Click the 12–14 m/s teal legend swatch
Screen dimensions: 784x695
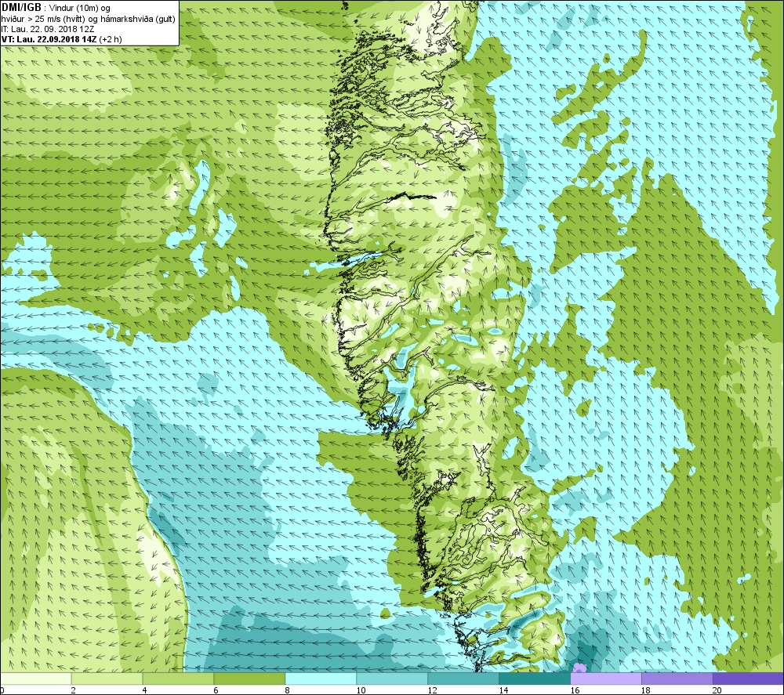pyautogui.click(x=463, y=679)
